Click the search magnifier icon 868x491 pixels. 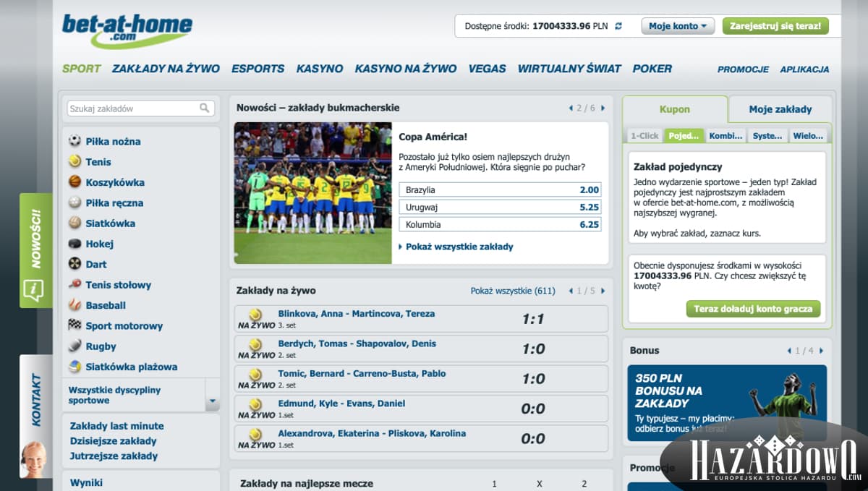pos(205,108)
